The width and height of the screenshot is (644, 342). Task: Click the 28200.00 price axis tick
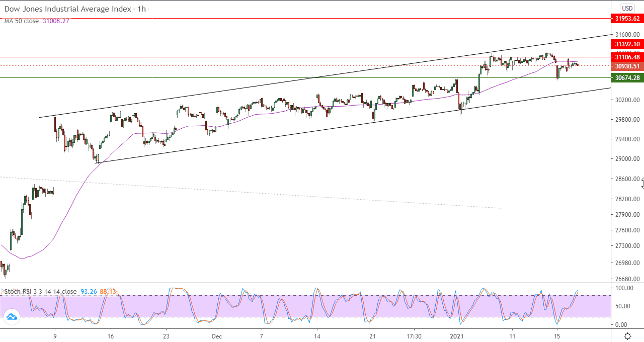coord(627,199)
